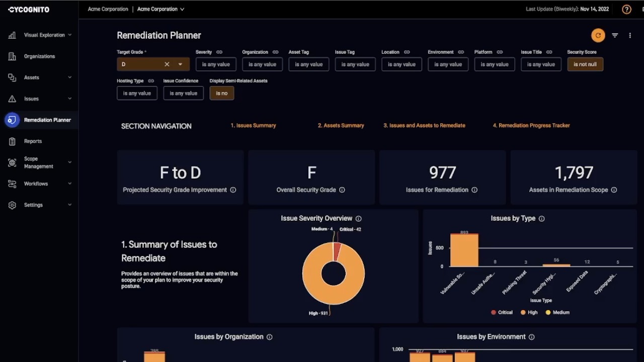Click info icon beside Overall Security Grade
Viewport: 644px width, 362px height.
342,190
